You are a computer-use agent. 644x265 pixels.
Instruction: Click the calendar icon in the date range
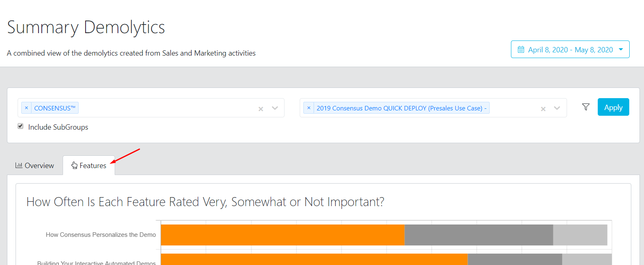pyautogui.click(x=521, y=49)
